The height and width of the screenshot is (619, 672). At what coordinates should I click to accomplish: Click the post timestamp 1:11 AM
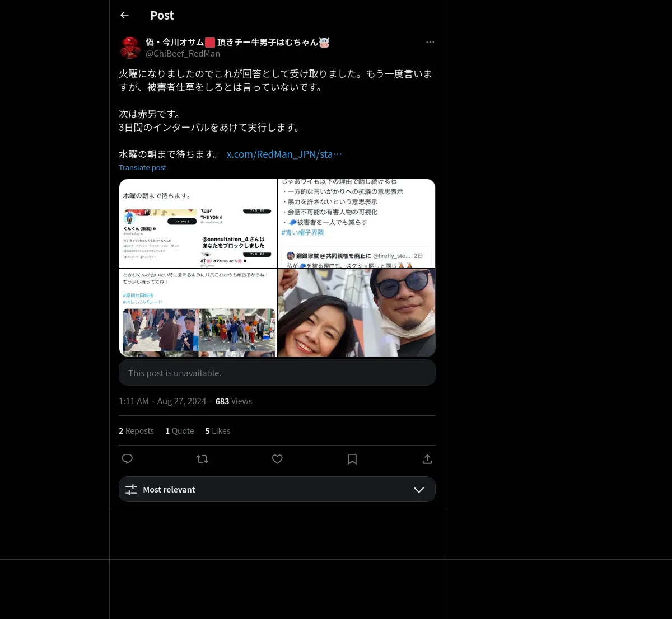click(x=134, y=401)
